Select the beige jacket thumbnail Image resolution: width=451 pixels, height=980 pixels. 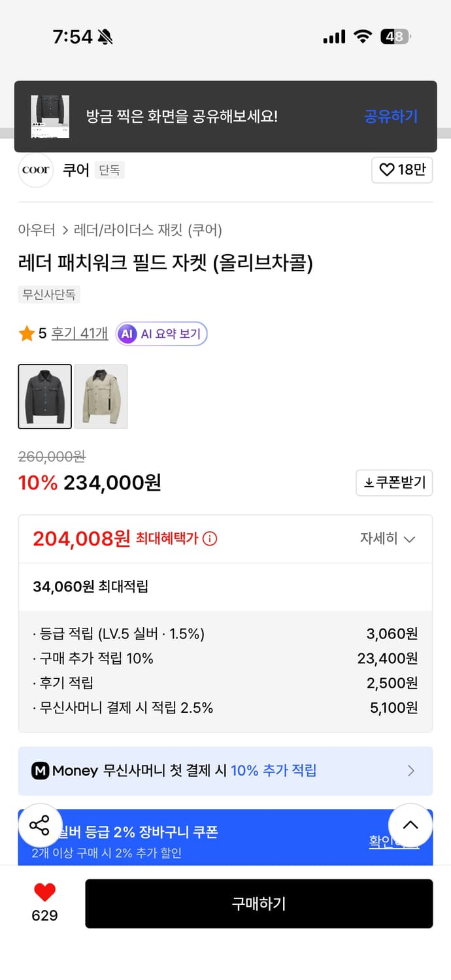click(x=100, y=397)
